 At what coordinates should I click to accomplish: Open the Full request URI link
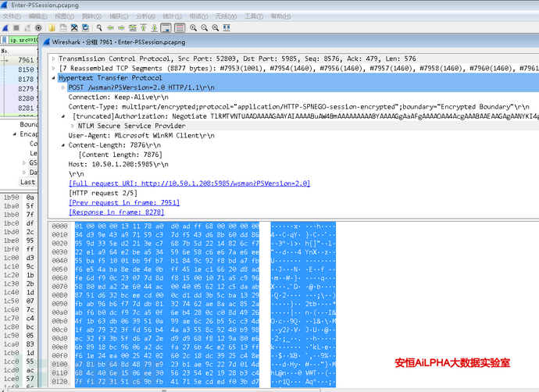pyautogui.click(x=189, y=184)
